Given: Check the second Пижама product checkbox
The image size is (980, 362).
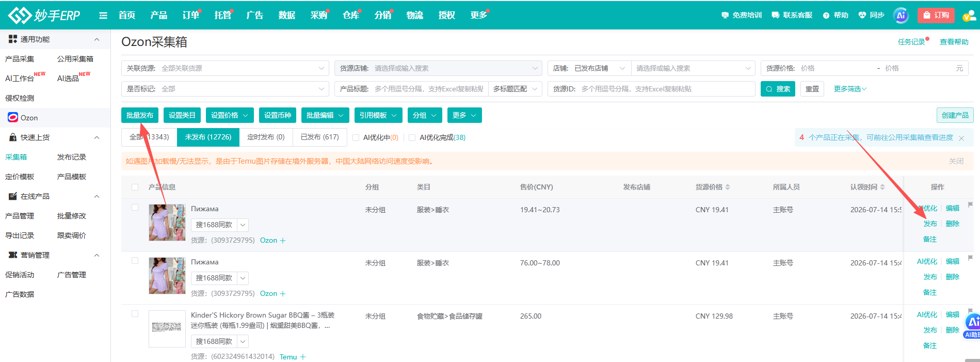Looking at the screenshot, I should pyautogui.click(x=135, y=261).
